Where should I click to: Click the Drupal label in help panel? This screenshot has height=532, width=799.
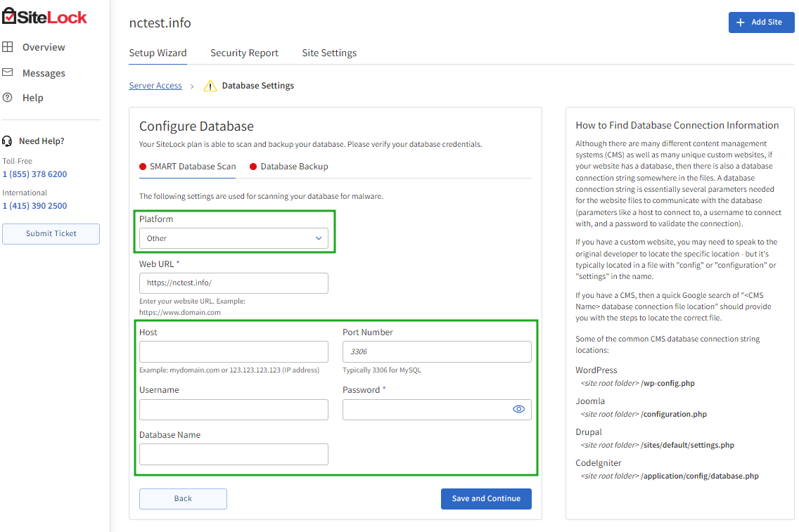click(x=589, y=432)
